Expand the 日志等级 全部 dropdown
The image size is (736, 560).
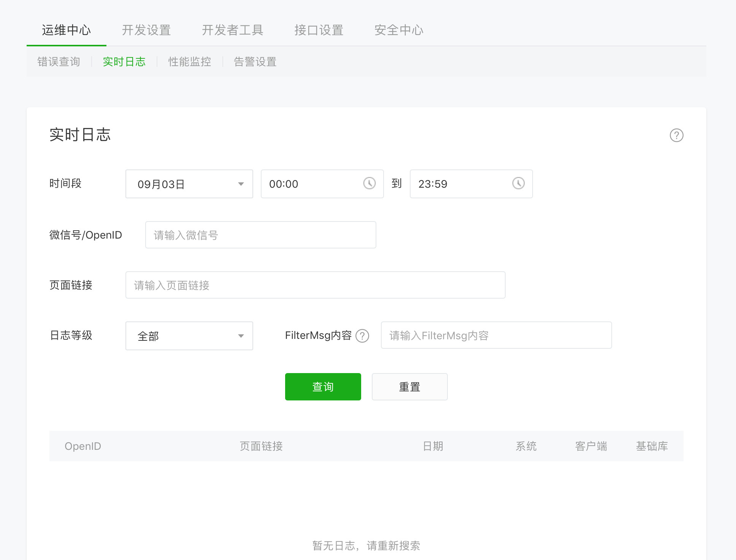coord(189,336)
